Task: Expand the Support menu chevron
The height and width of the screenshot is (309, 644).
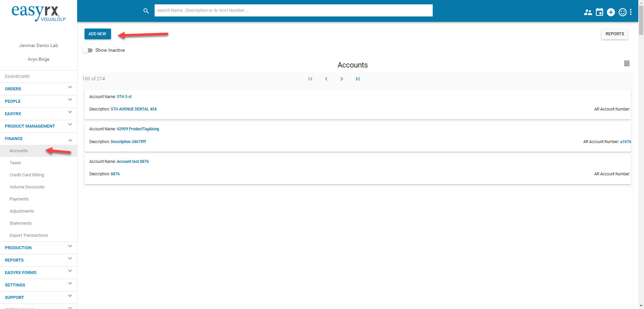Action: coord(70,296)
